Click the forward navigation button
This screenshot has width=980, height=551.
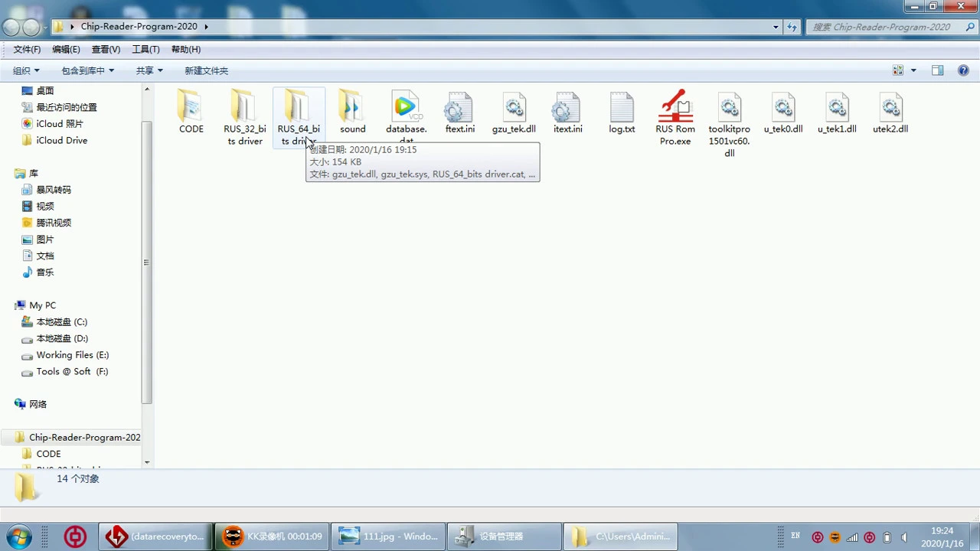(31, 28)
